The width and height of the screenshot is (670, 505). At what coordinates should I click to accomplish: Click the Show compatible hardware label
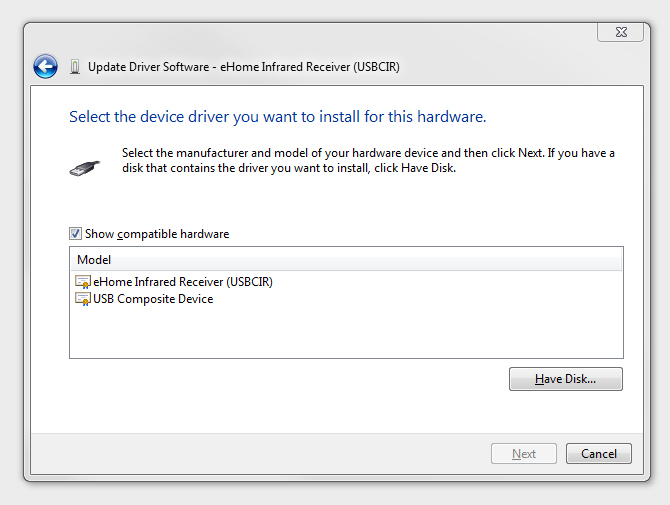157,234
